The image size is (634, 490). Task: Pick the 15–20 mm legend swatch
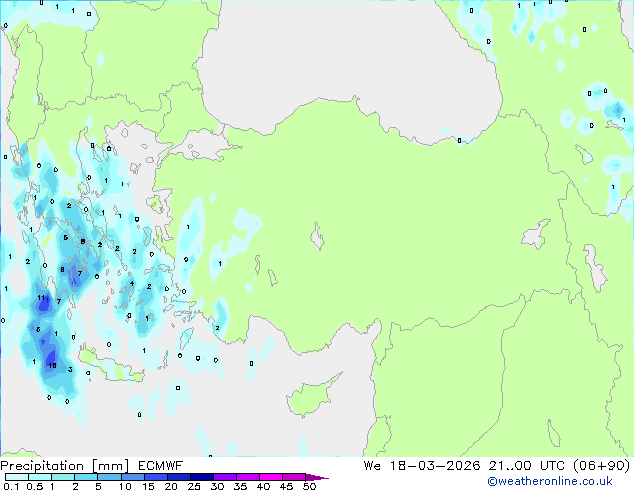pyautogui.click(x=156, y=477)
